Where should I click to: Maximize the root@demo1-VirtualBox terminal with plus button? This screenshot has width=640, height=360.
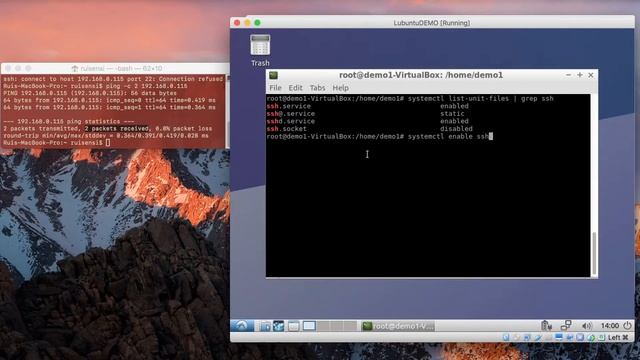coord(580,75)
